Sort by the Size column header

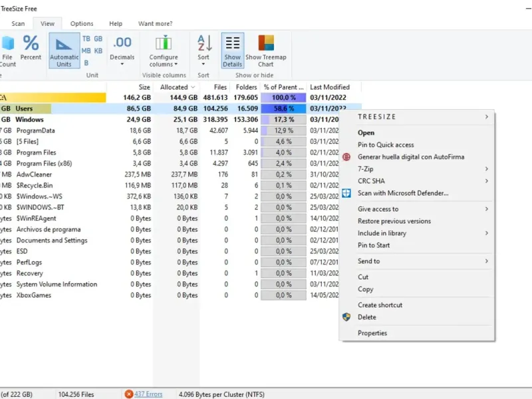coord(130,87)
